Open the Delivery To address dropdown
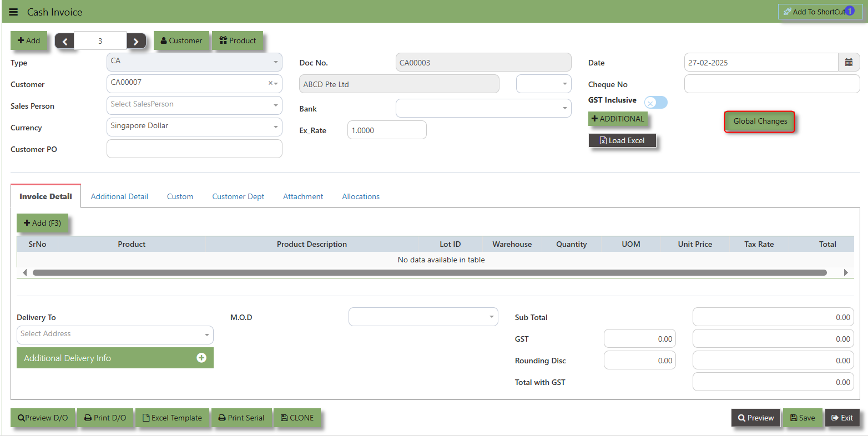868x436 pixels. pos(115,335)
